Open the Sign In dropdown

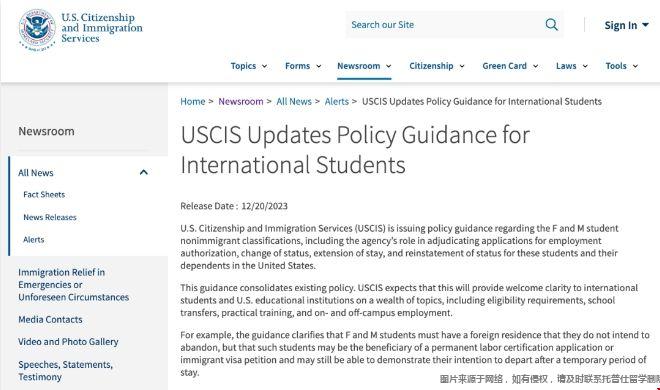tap(626, 25)
